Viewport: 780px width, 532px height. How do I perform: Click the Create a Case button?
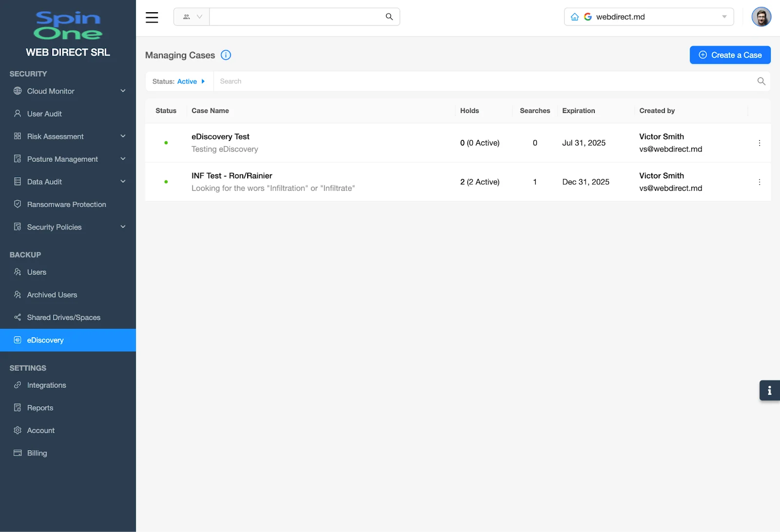730,55
